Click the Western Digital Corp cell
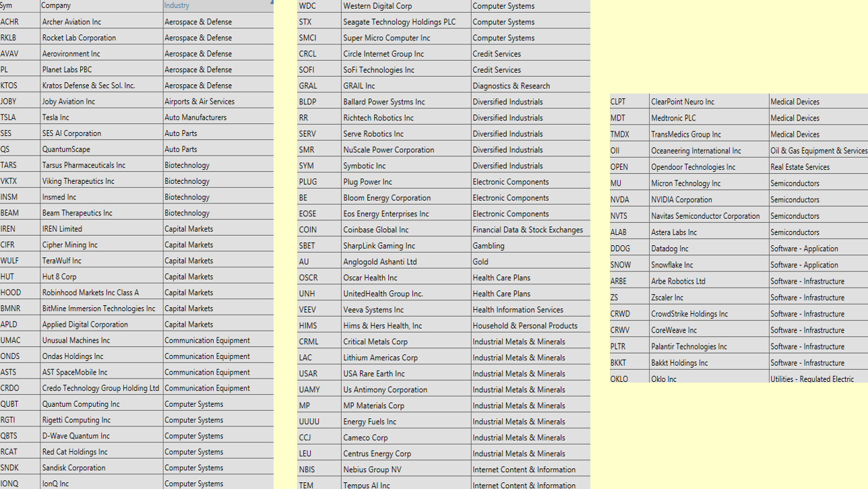Image resolution: width=868 pixels, height=489 pixels. 406,6
